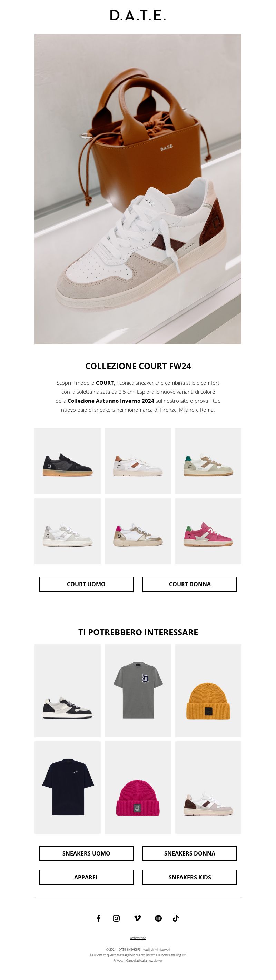Open the SNEAKERS UOMO button
This screenshot has width=276, height=980.
pyautogui.click(x=86, y=853)
